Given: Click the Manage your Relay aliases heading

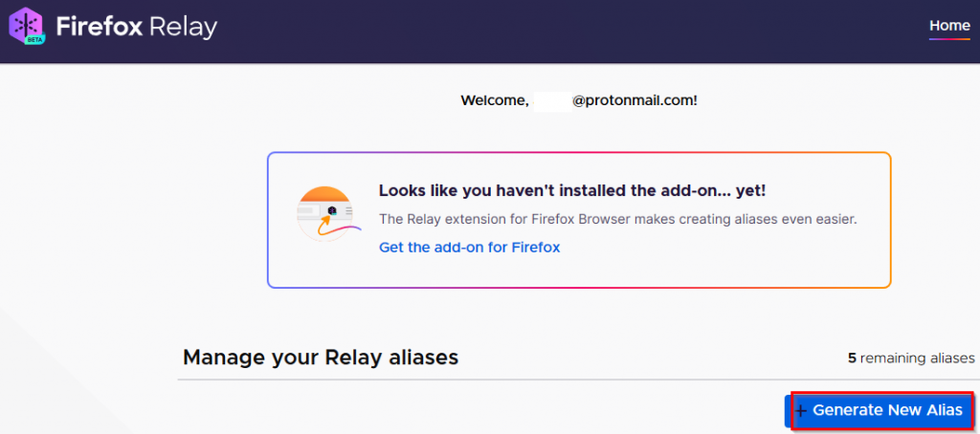Looking at the screenshot, I should pyautogui.click(x=321, y=358).
